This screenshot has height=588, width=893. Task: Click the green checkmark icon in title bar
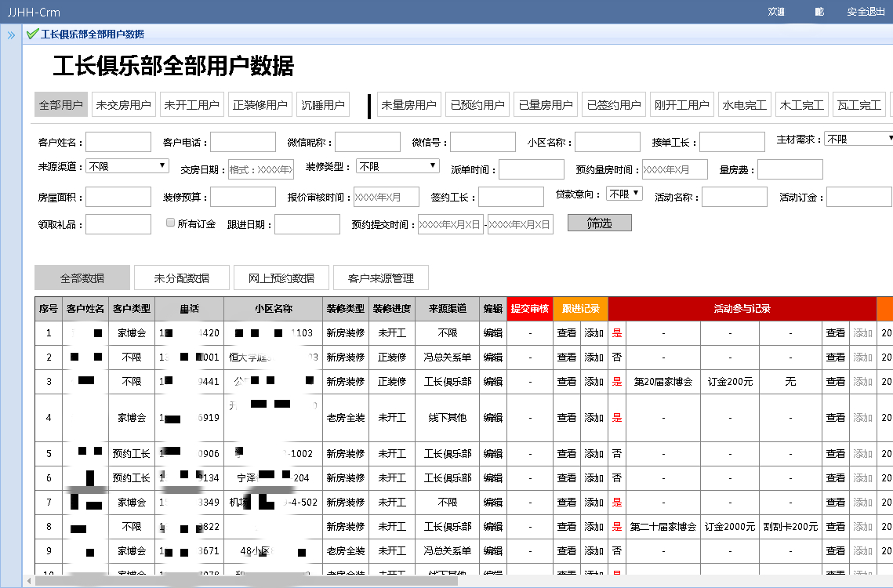32,34
